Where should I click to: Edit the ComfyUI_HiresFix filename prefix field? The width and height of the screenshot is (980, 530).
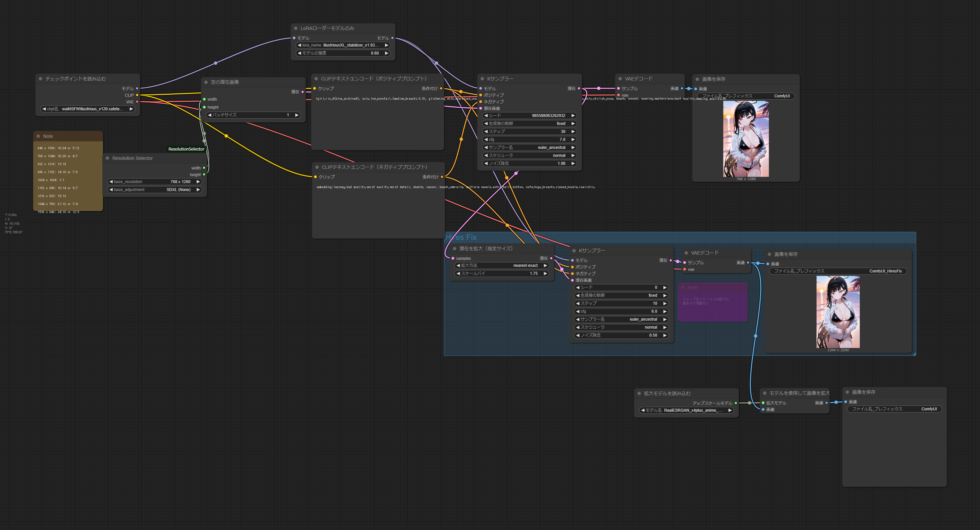pyautogui.click(x=838, y=271)
